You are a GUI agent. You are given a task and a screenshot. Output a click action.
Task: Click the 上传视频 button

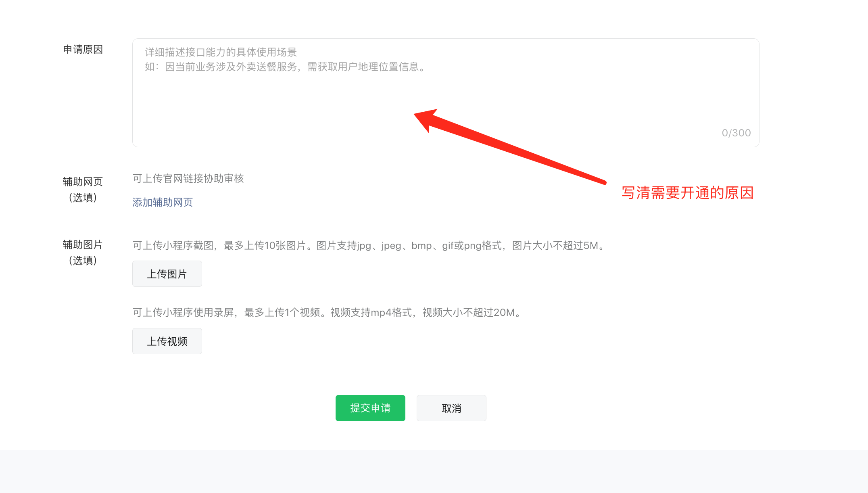[167, 341]
